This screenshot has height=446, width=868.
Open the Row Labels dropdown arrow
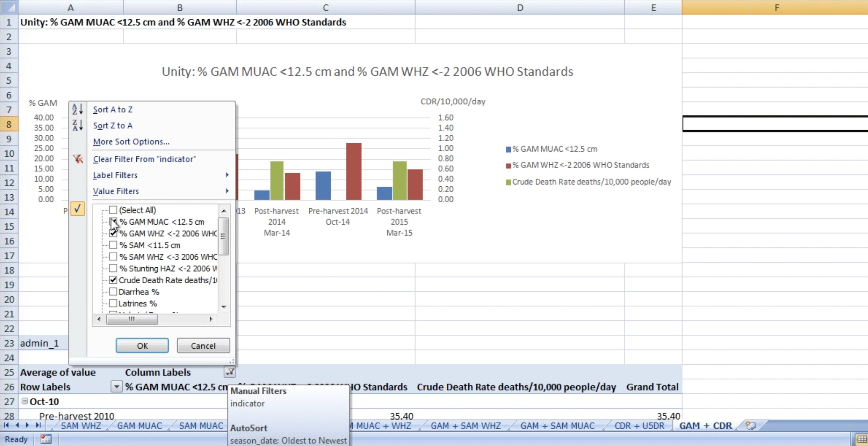[116, 387]
